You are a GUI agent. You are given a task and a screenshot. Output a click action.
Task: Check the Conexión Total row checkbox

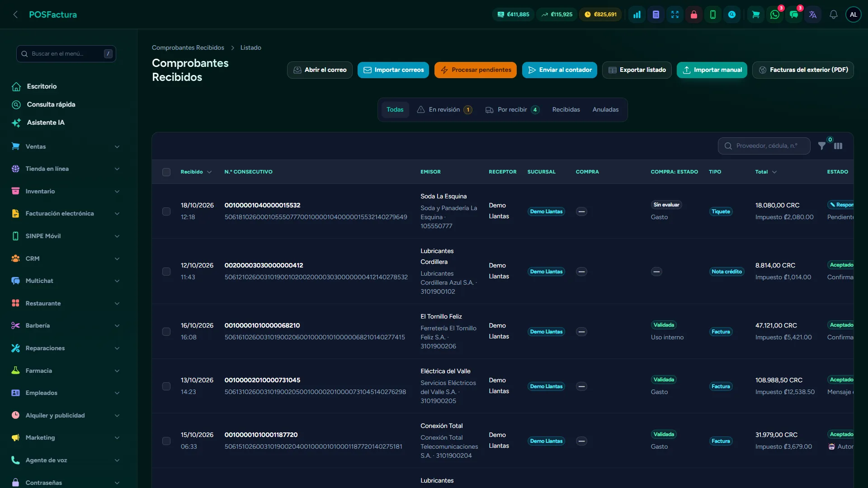pyautogui.click(x=166, y=441)
